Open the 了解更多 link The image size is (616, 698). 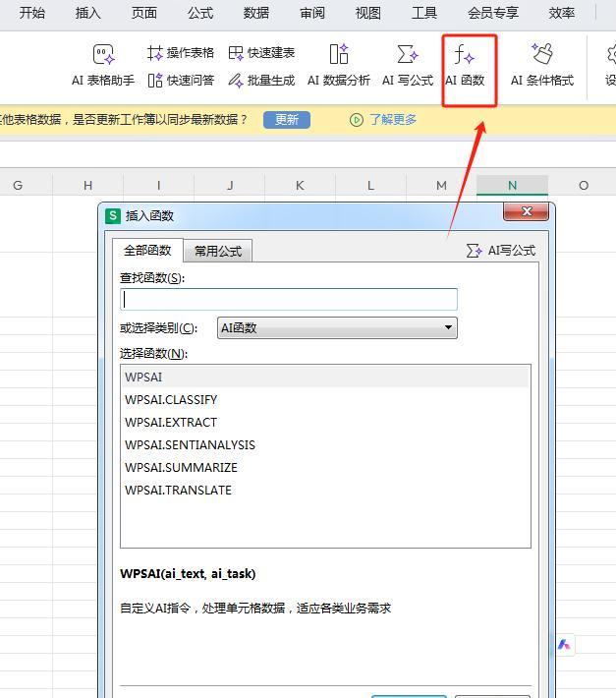393,120
